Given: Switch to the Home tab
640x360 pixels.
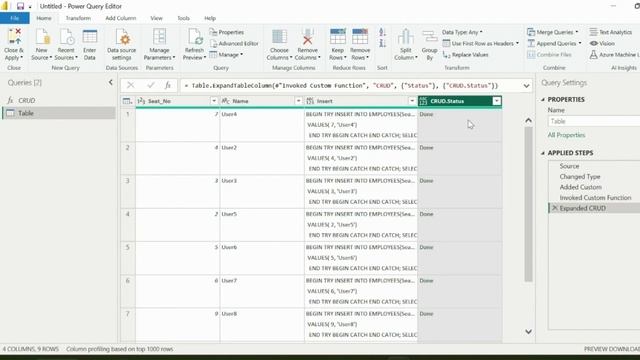Looking at the screenshot, I should point(44,18).
